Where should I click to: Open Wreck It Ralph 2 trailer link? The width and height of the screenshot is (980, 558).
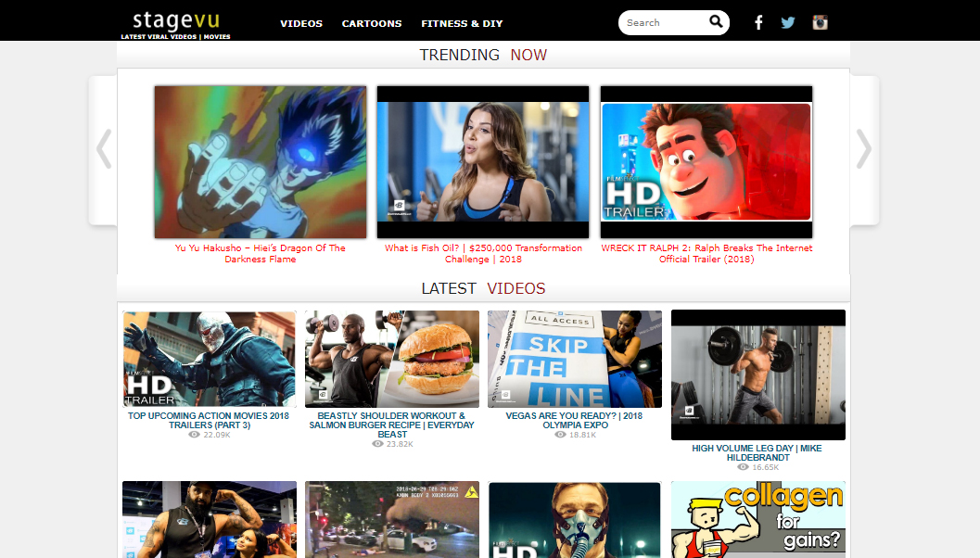[706, 254]
